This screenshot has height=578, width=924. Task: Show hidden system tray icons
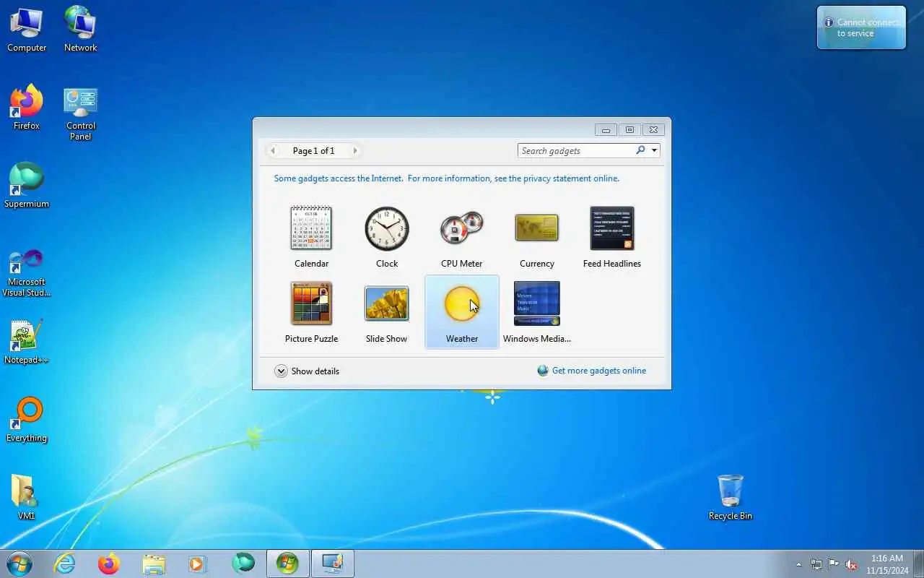click(x=798, y=564)
